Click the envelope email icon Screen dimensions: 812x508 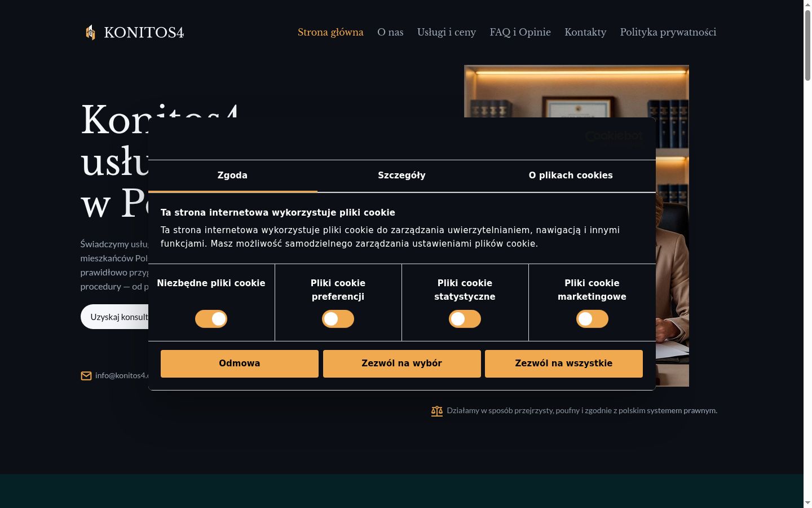(86, 376)
